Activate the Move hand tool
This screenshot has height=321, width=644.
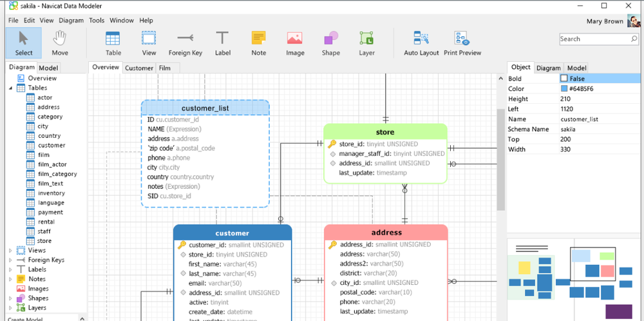point(60,43)
